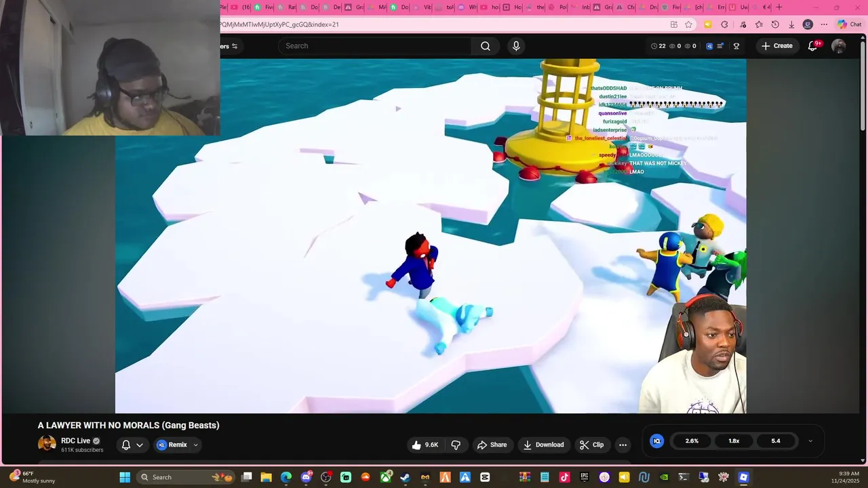Open Microsoft Edge from the taskbar
Viewport: 868px width, 488px height.
click(286, 477)
